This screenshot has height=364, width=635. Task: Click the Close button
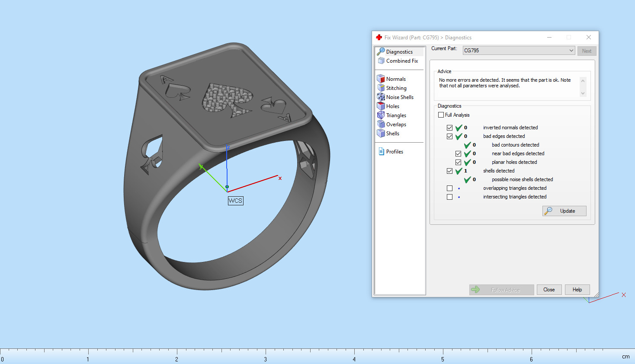[549, 290]
